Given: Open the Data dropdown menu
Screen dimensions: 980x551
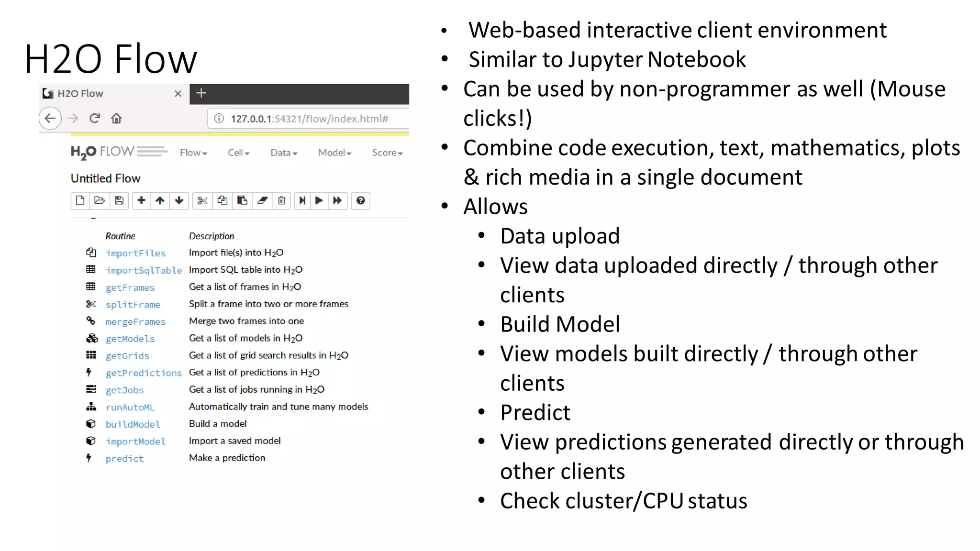Looking at the screenshot, I should tap(284, 153).
